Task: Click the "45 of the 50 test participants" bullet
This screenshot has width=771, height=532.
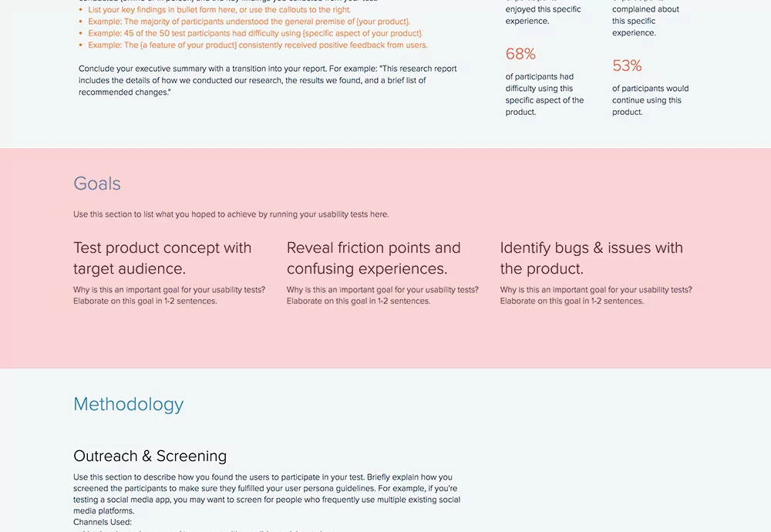Action: tap(255, 33)
